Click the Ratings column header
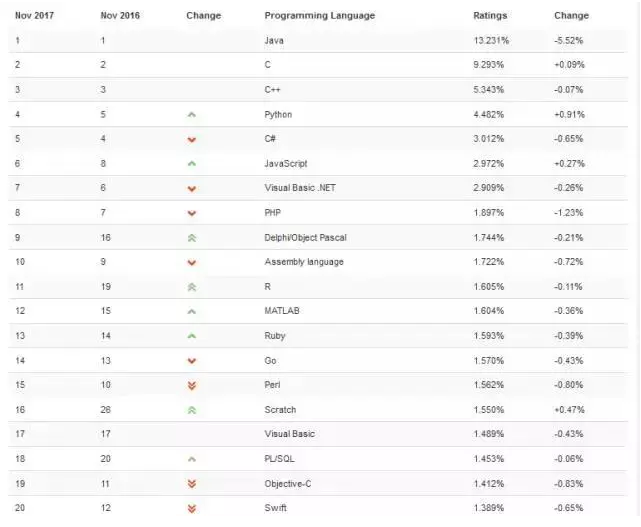641x527 pixels. click(490, 16)
